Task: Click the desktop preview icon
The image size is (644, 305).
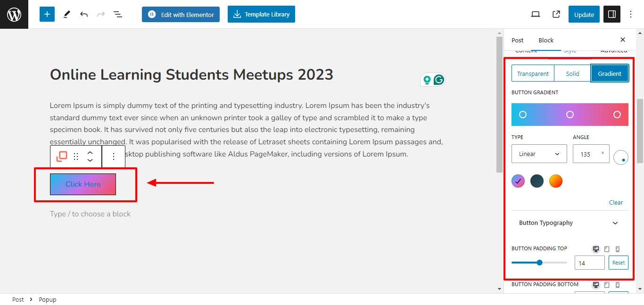Action: pos(536,14)
